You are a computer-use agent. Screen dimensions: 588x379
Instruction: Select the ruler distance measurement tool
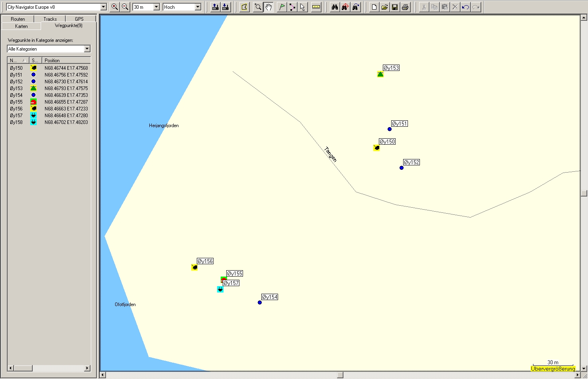point(316,7)
